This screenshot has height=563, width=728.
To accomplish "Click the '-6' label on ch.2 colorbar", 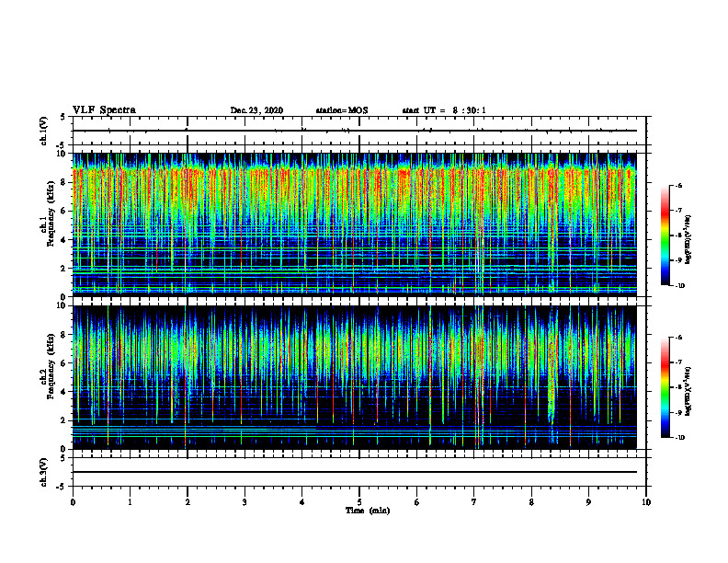I will (x=678, y=338).
